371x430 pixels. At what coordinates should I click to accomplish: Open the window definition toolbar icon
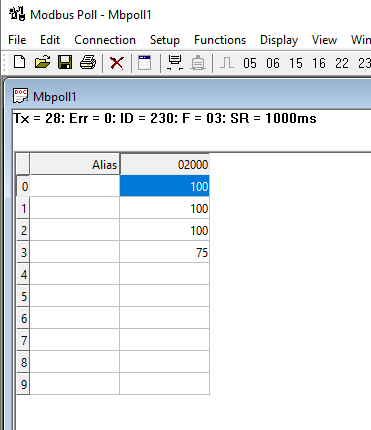pos(145,62)
